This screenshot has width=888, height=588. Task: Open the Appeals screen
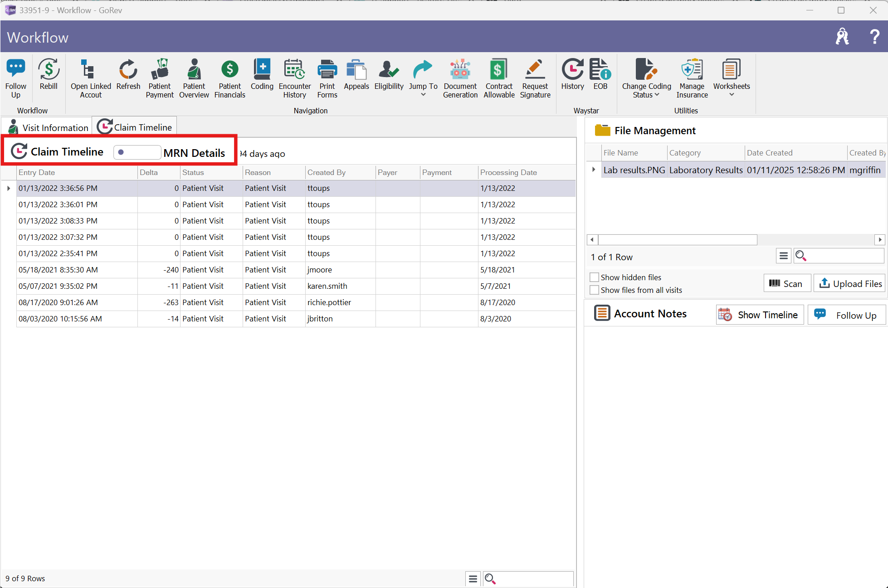coord(356,74)
